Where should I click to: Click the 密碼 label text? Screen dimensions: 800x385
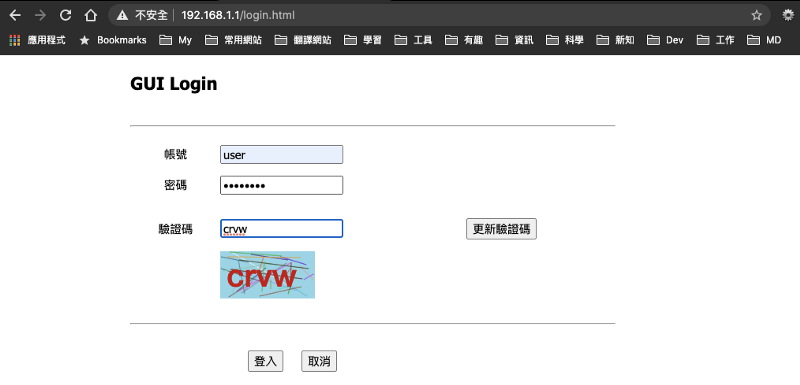point(175,185)
